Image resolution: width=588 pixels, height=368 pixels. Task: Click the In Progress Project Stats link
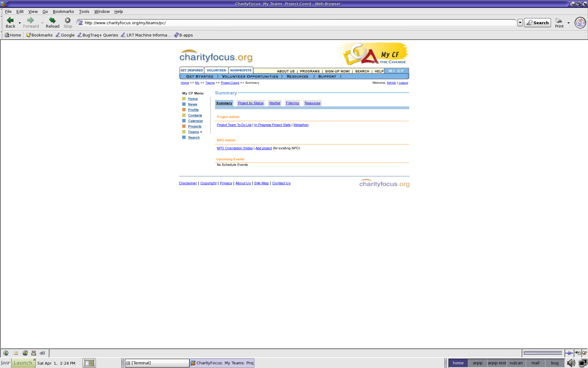pos(272,125)
